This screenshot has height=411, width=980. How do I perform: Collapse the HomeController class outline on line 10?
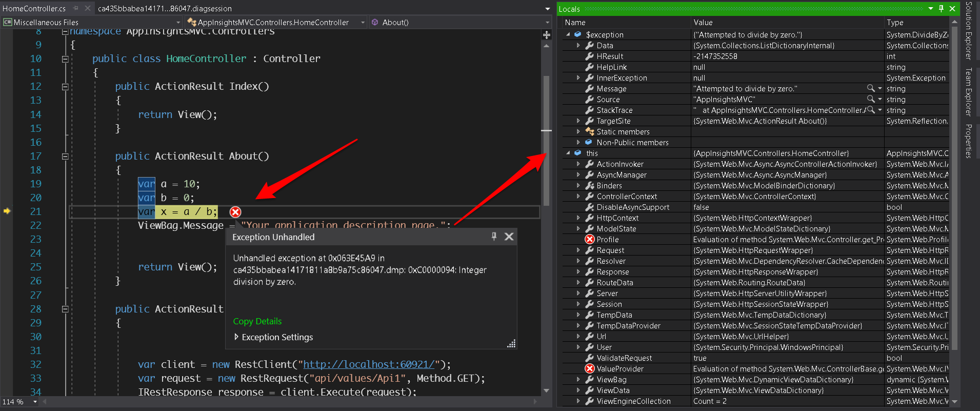[65, 59]
